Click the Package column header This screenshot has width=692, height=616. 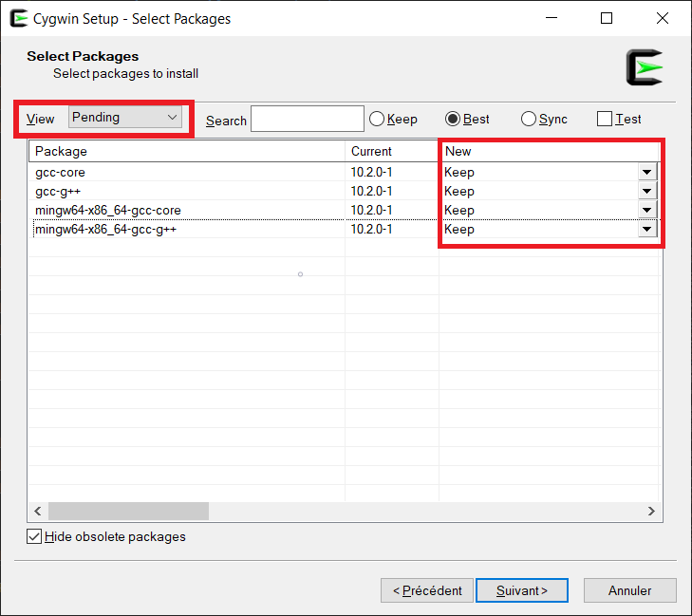(187, 151)
